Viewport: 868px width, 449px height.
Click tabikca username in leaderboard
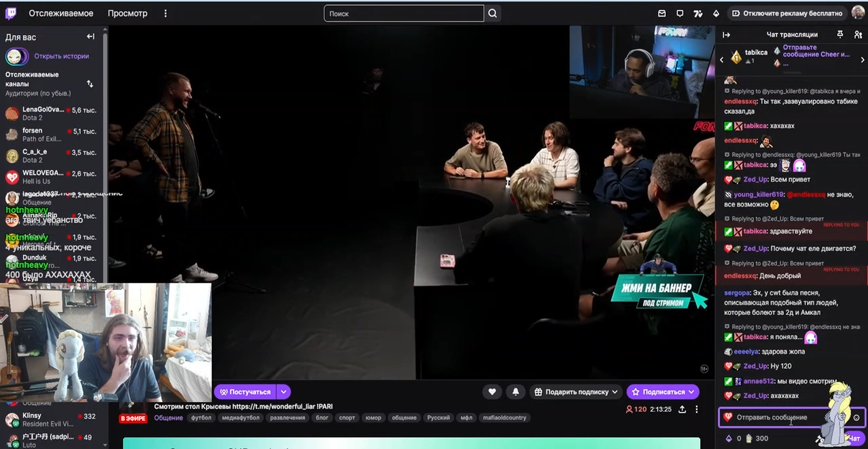pos(756,53)
